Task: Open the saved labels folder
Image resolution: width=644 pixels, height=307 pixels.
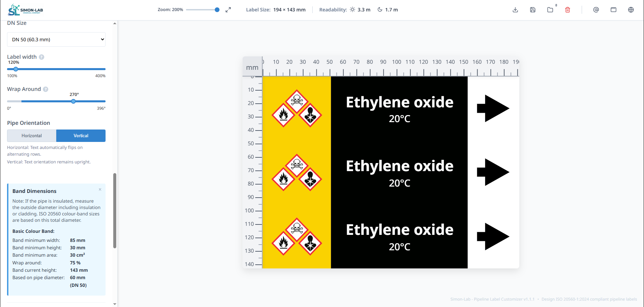Action: pyautogui.click(x=550, y=10)
